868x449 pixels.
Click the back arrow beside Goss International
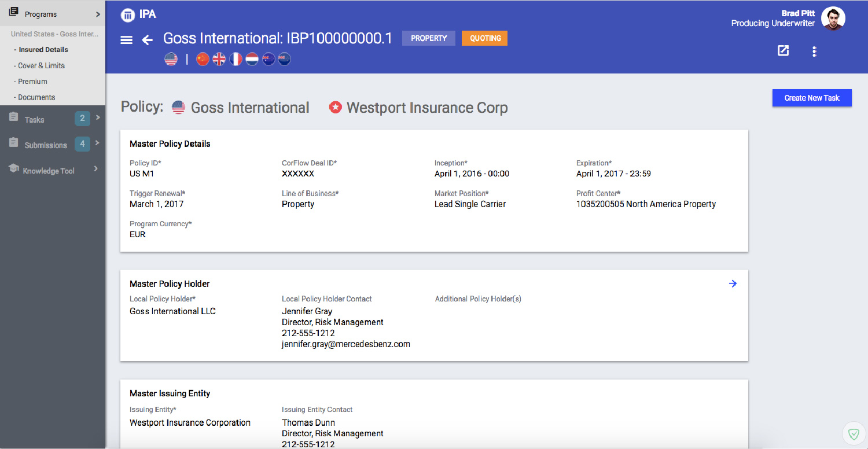pos(148,40)
